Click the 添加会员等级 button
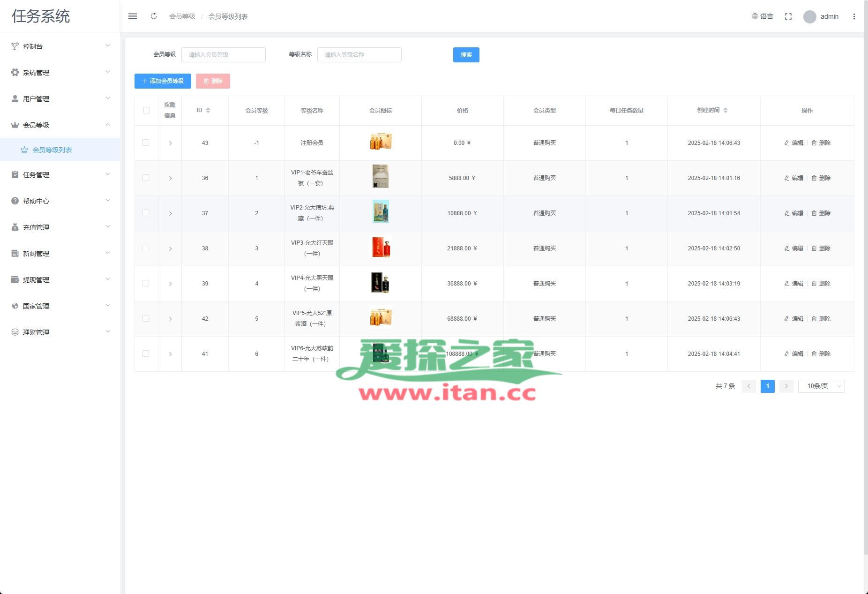 click(x=163, y=81)
